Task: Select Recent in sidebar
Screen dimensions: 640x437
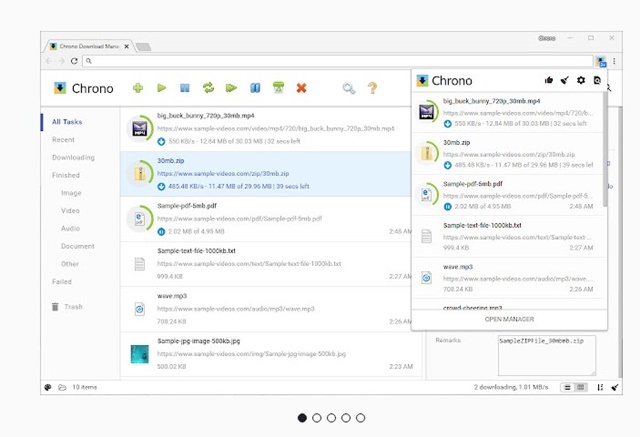Action: tap(63, 140)
